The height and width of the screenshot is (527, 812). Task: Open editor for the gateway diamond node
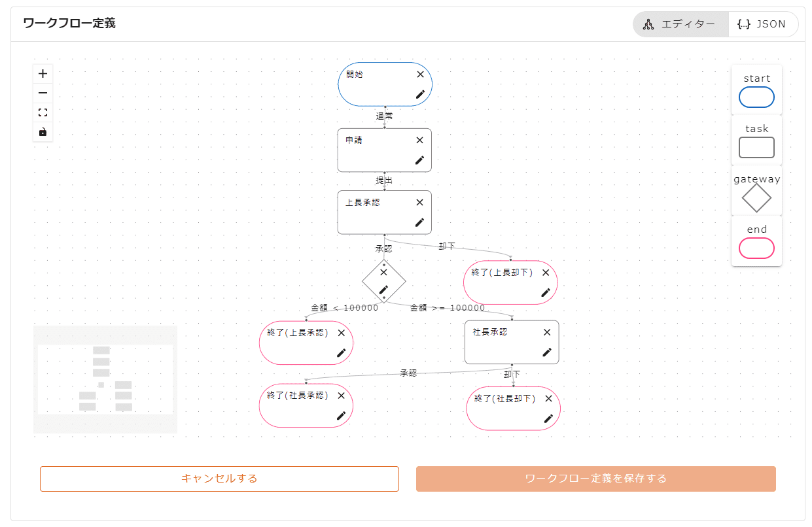click(x=384, y=289)
